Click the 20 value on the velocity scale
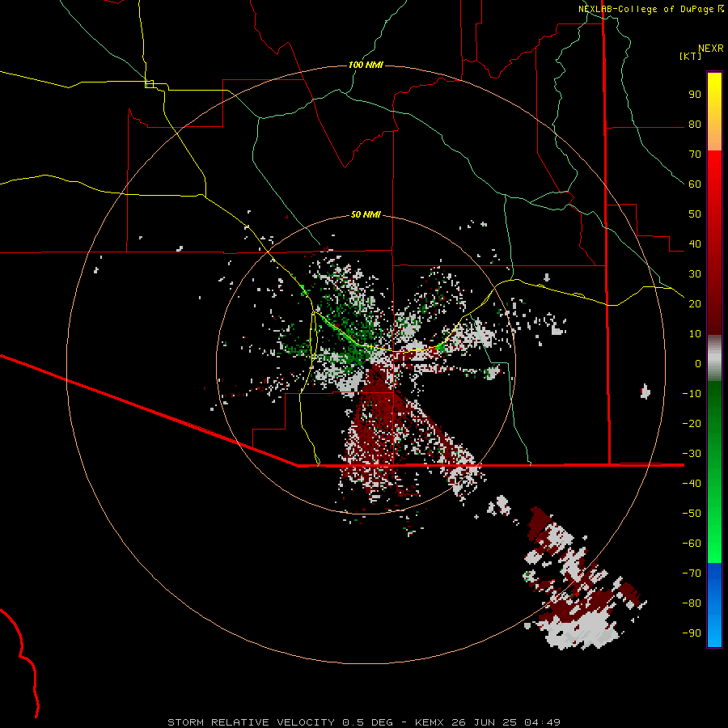 point(695,304)
